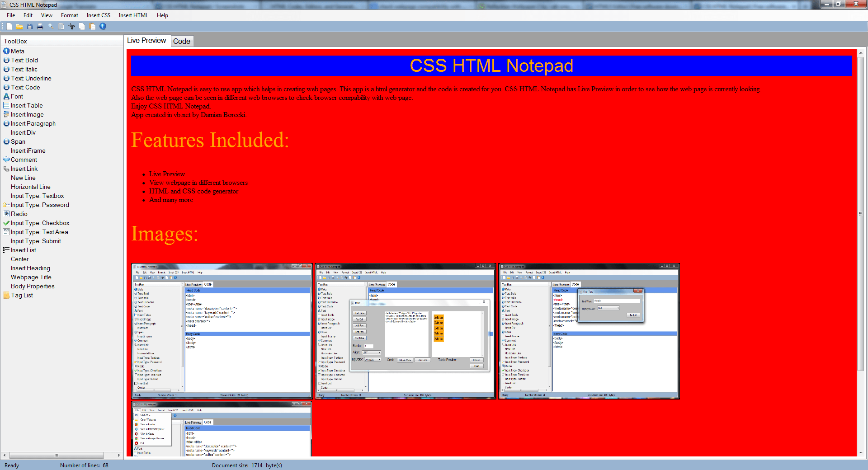The width and height of the screenshot is (868, 470).
Task: Paste content with the clipboard icon
Action: coord(92,26)
